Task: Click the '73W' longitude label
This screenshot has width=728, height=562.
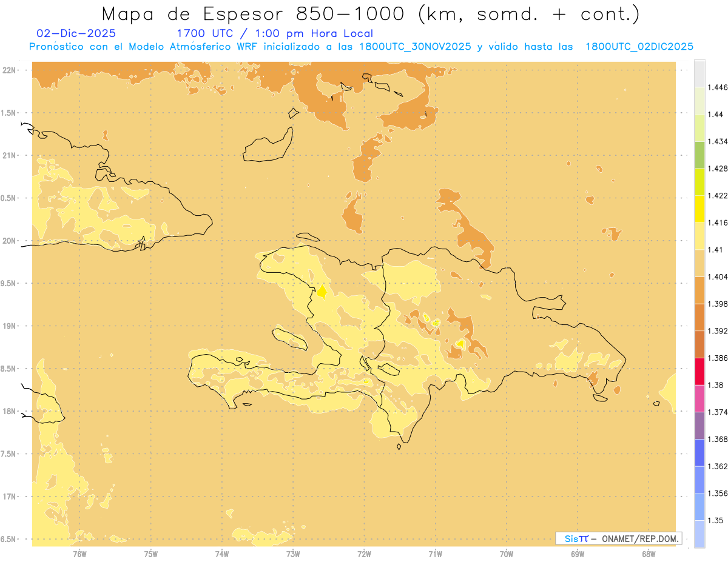Action: pos(293,554)
